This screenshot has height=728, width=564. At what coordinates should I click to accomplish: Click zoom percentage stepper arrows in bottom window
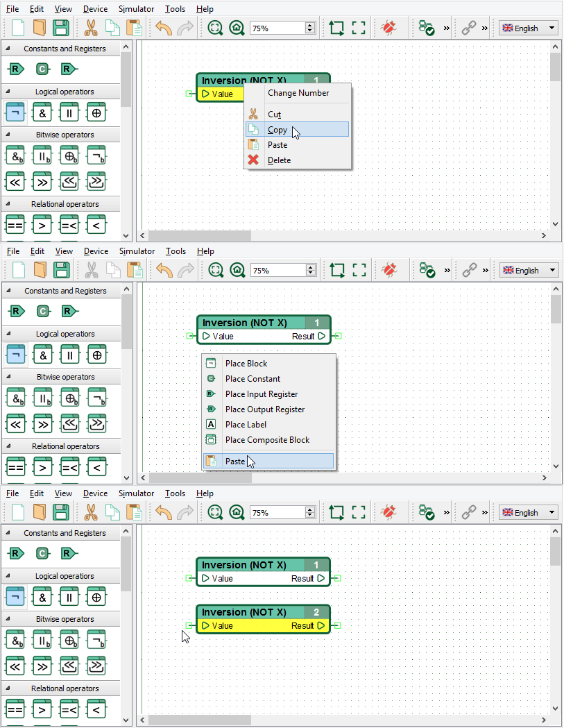coord(310,513)
